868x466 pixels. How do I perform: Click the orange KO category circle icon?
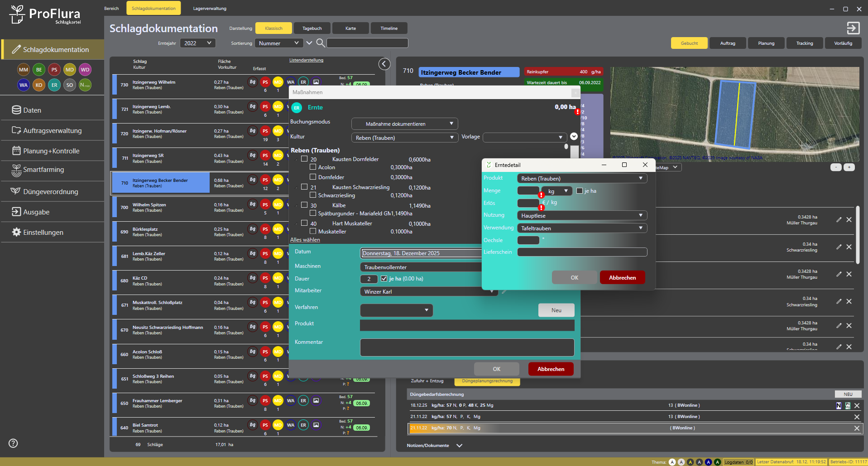(x=39, y=85)
